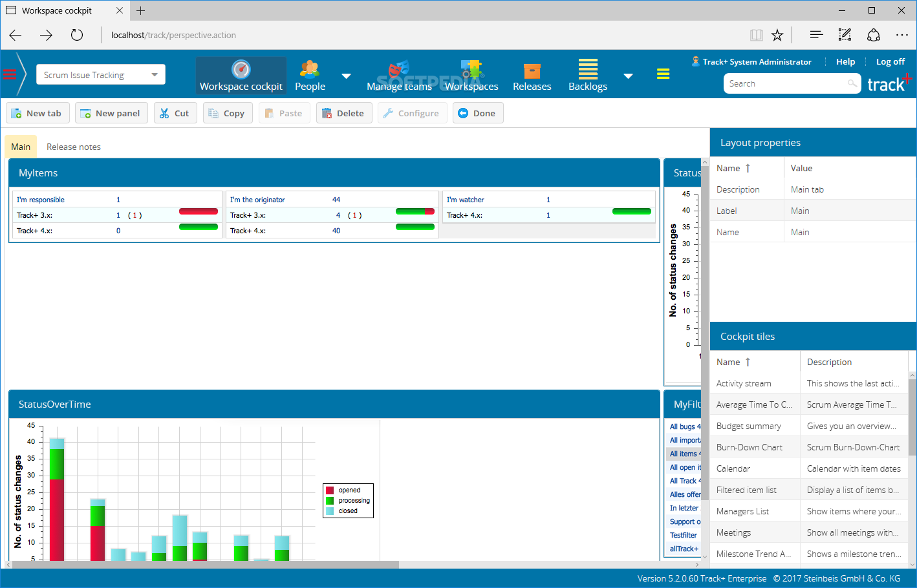Open Manage teams icon

tap(399, 69)
